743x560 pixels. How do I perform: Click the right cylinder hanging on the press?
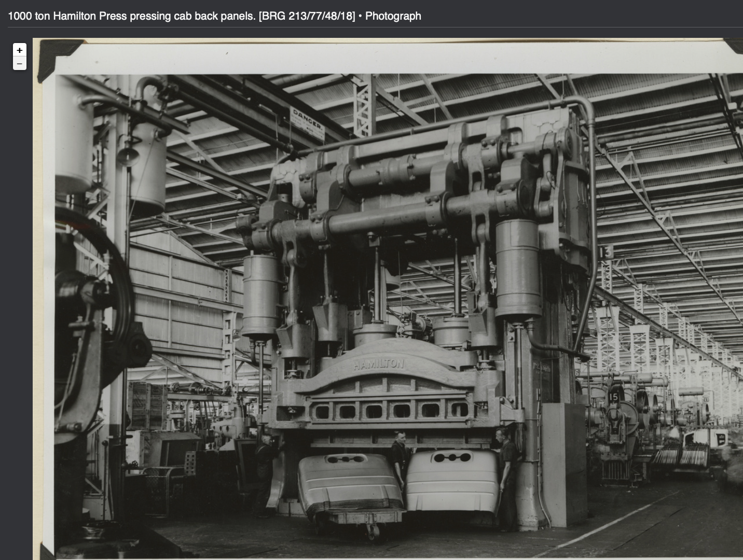(x=517, y=269)
